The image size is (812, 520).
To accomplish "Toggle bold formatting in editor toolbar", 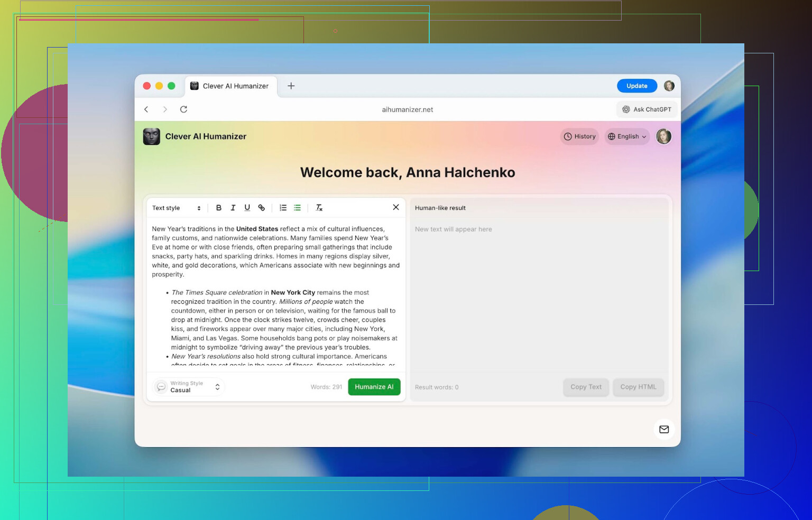I will click(219, 208).
